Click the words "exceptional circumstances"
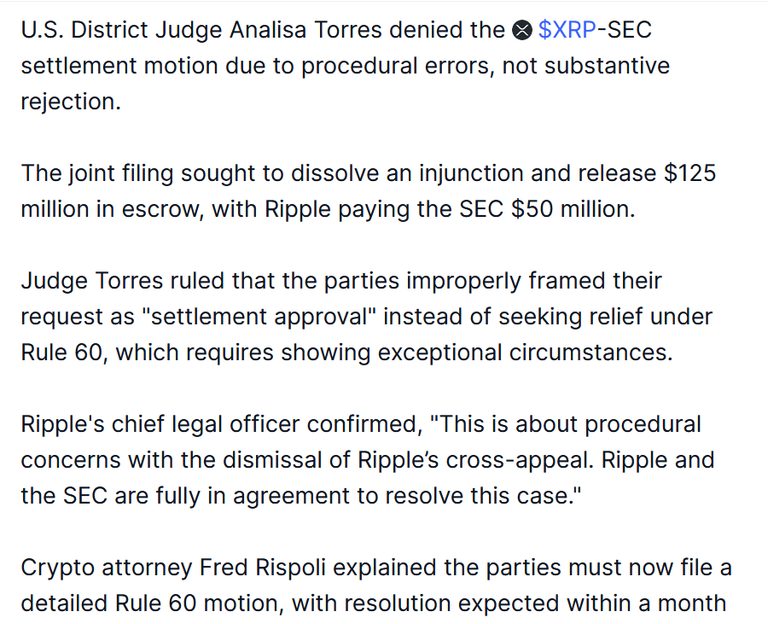The image size is (768, 624). [526, 353]
